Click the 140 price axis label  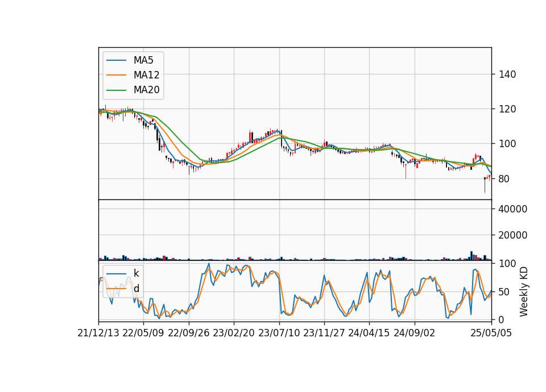[507, 74]
